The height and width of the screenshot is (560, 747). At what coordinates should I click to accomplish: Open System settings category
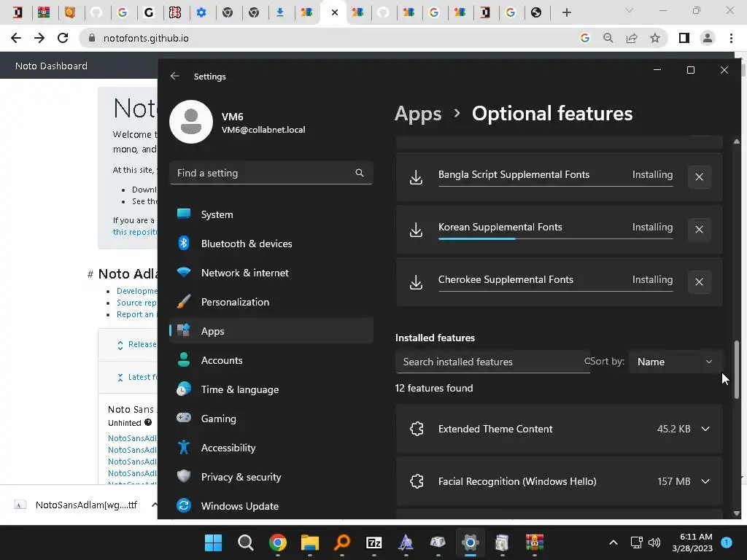pyautogui.click(x=271, y=214)
